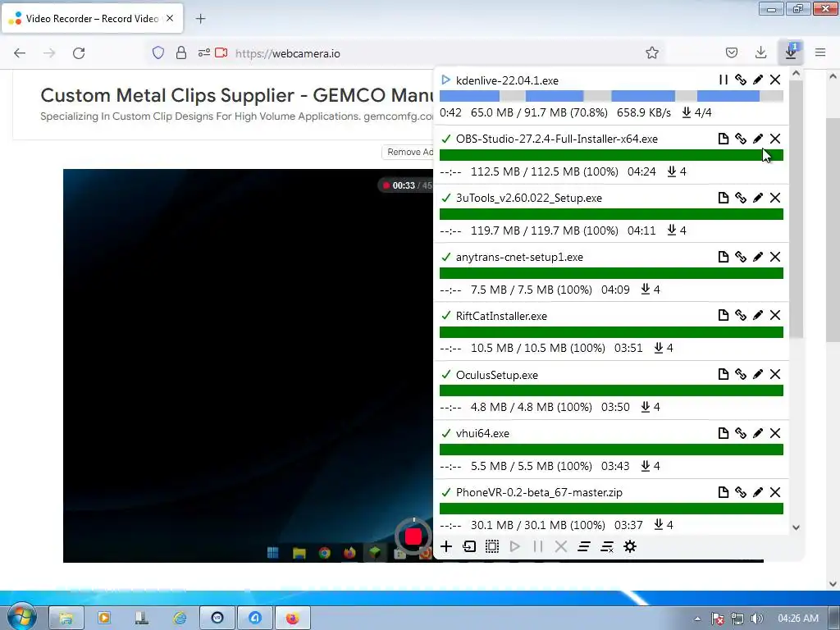
Task: Click download panel scroll up arrow
Action: [x=796, y=73]
